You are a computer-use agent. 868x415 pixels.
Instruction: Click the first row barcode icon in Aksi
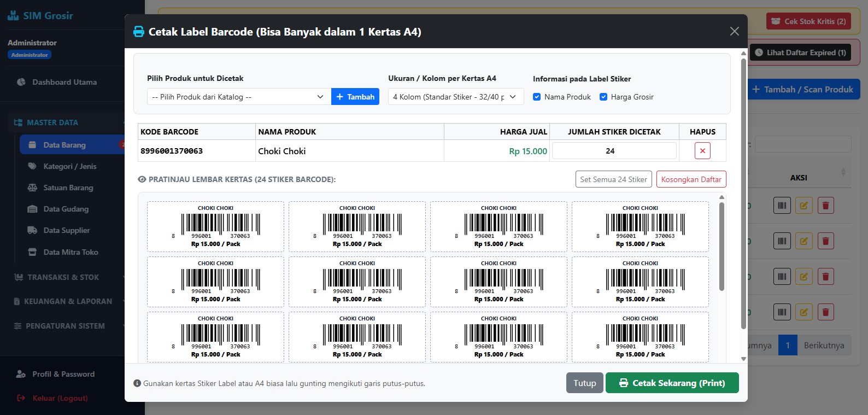point(782,206)
